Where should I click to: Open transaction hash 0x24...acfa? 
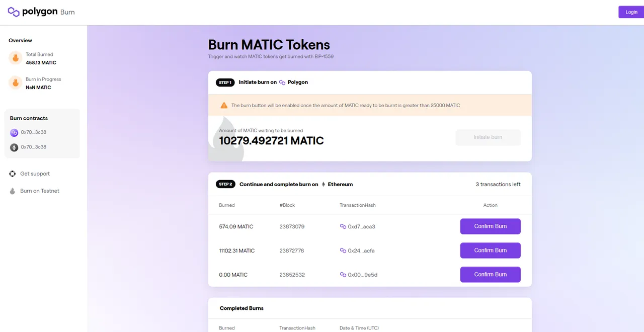click(361, 251)
